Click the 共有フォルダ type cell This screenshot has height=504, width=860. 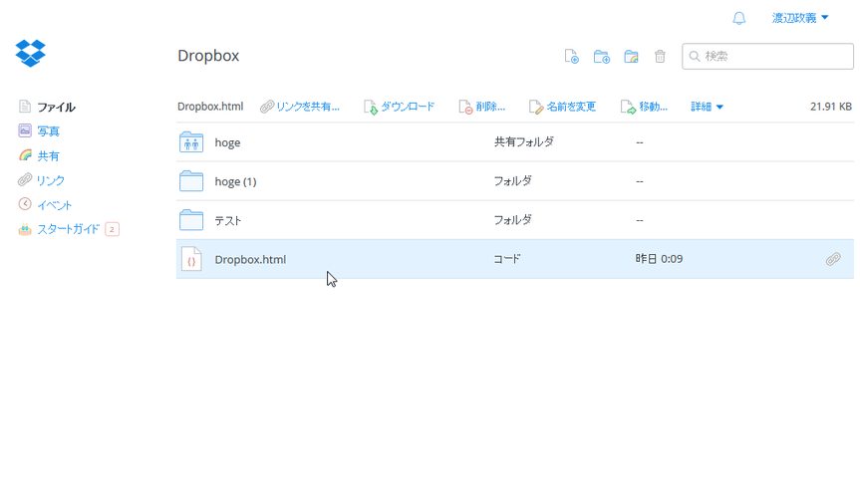point(524,141)
